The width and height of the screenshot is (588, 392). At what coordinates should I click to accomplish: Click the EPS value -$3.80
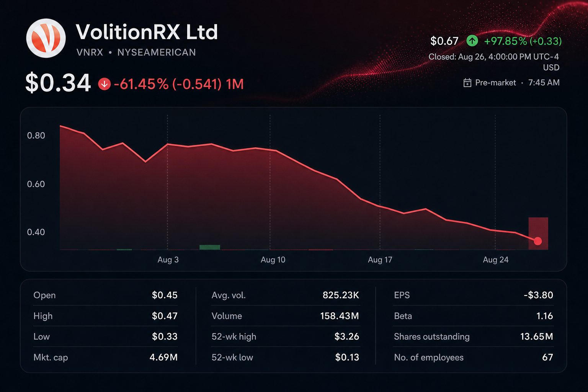[x=539, y=295]
